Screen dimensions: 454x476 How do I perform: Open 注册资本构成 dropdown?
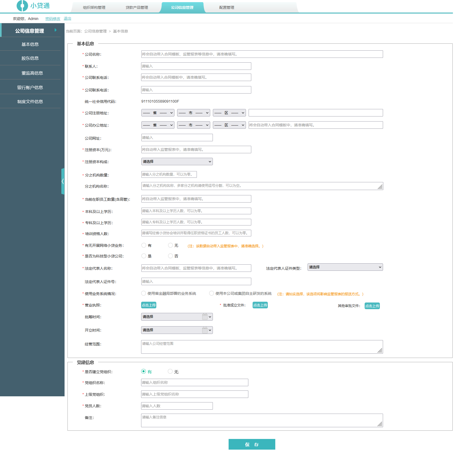pyautogui.click(x=177, y=162)
